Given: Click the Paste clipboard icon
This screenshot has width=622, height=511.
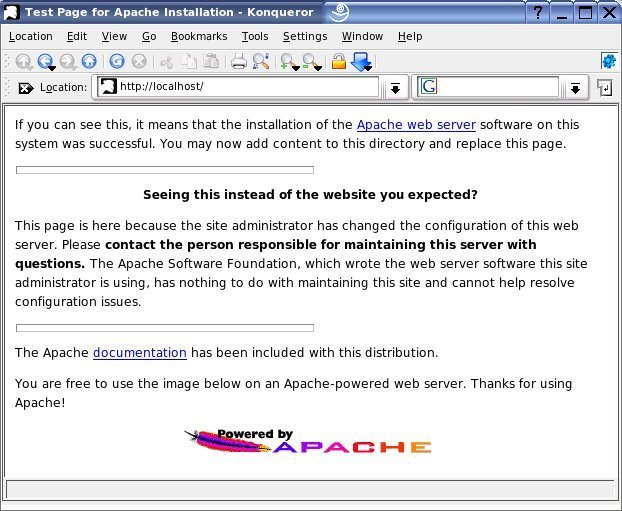Looking at the screenshot, I should 211,61.
